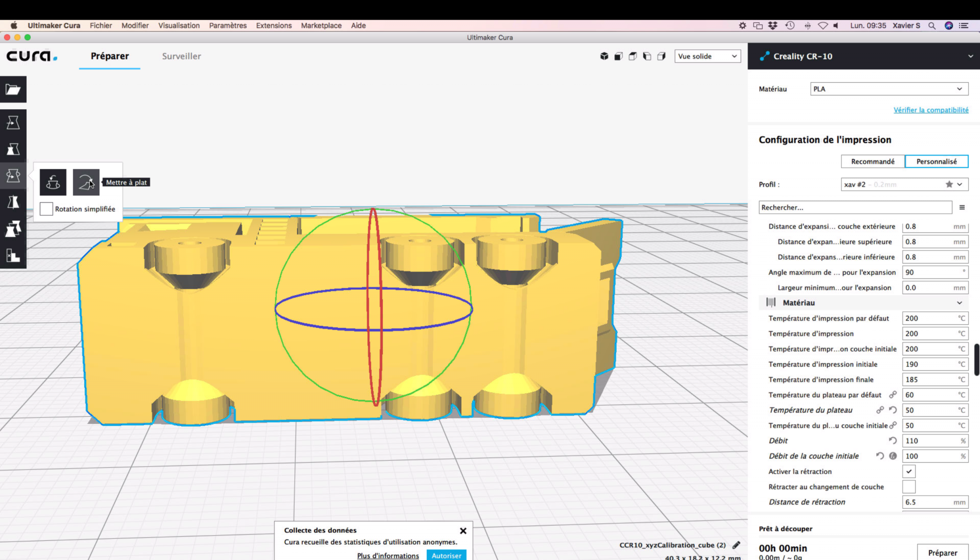Select the Move tool in left toolbar
Image resolution: width=980 pixels, height=560 pixels.
(13, 123)
